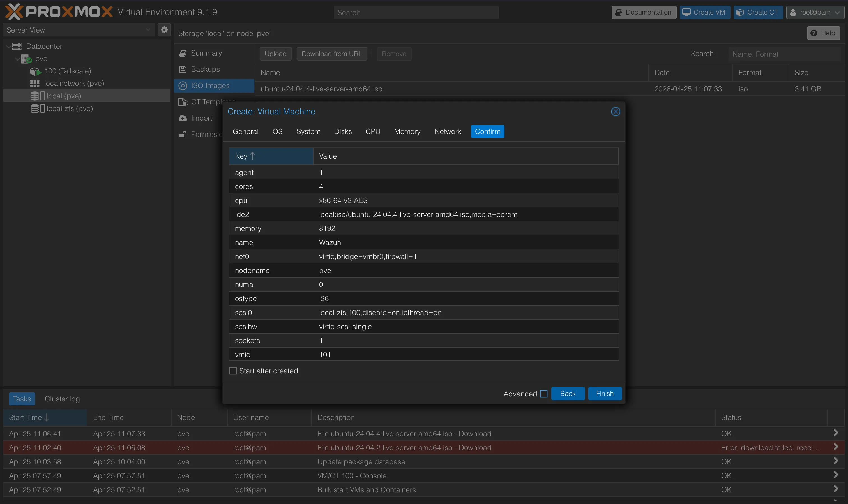Viewport: 848px width, 504px height.
Task: Switch to the OS tab
Action: 277,131
